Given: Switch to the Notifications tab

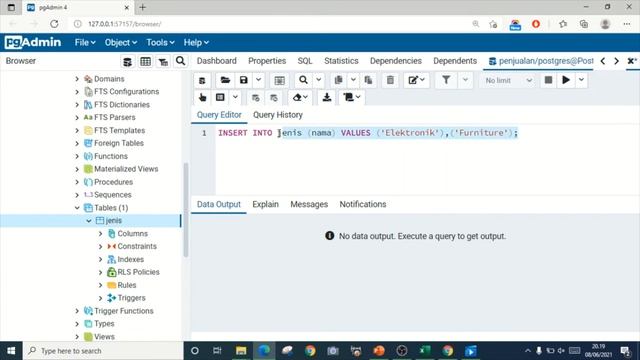Looking at the screenshot, I should tap(362, 204).
